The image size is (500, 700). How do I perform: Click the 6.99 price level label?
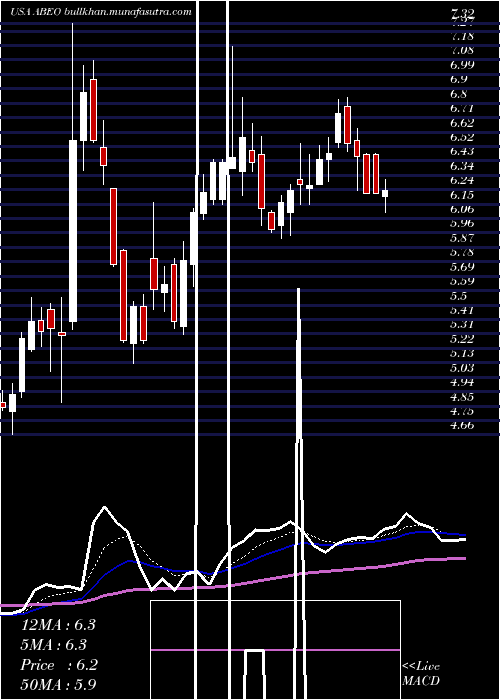click(x=462, y=65)
